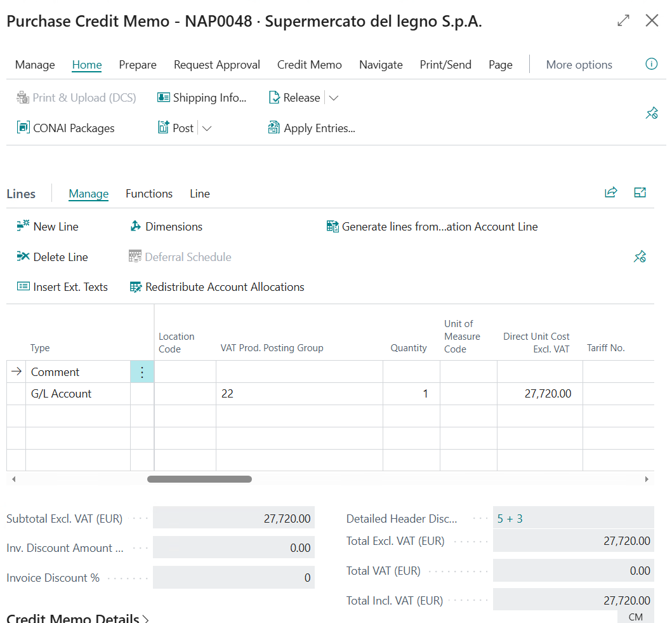Expand the Credit Memo Details section
This screenshot has width=672, height=623.
[x=77, y=619]
